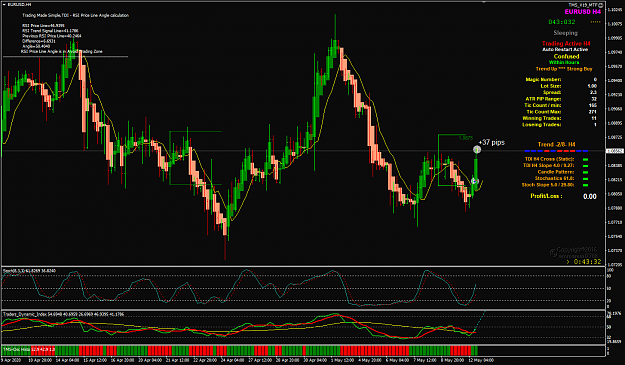625x365 pixels.
Task: Select the +37 pips trade marker circle
Action: pyautogui.click(x=477, y=149)
